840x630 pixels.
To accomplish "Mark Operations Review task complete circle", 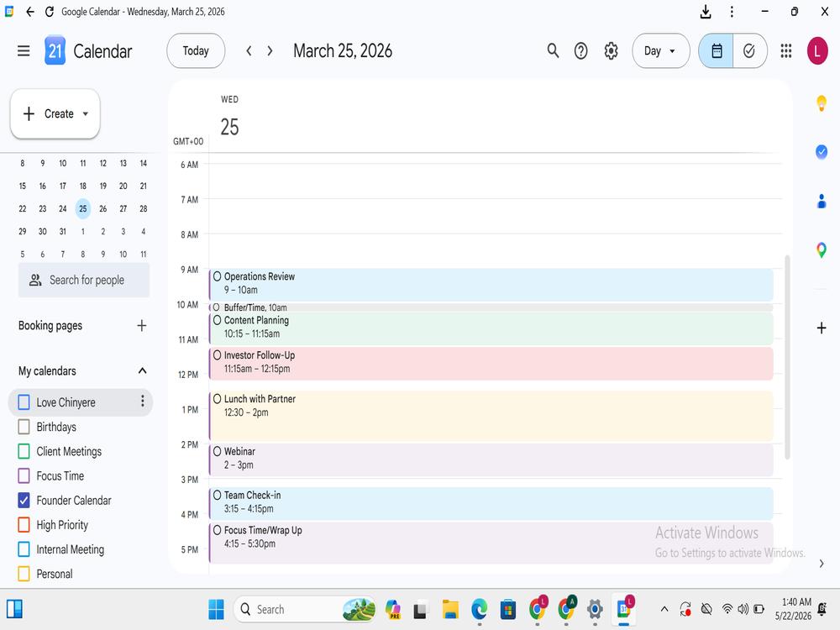I will tap(217, 276).
